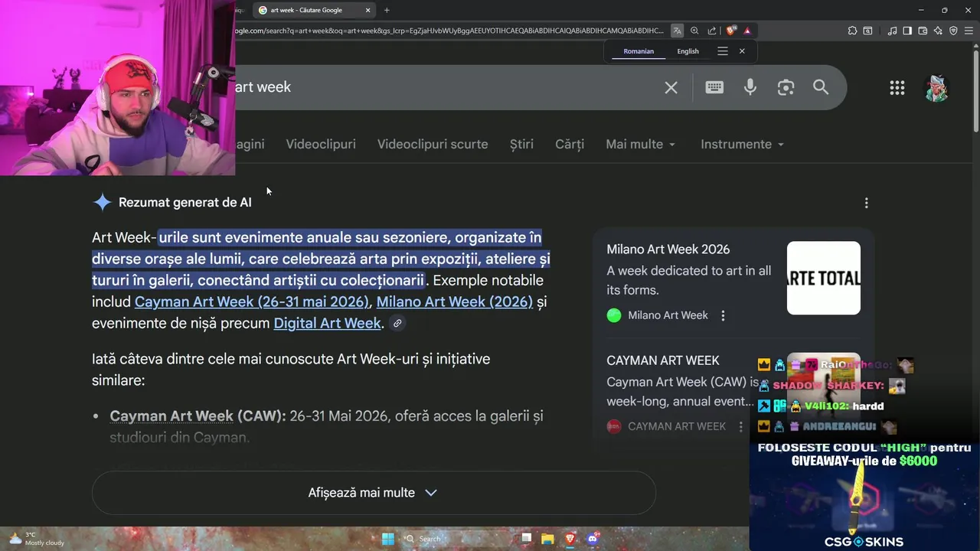Open the Leo AI sparkle icon
This screenshot has height=551, width=980.
938,31
